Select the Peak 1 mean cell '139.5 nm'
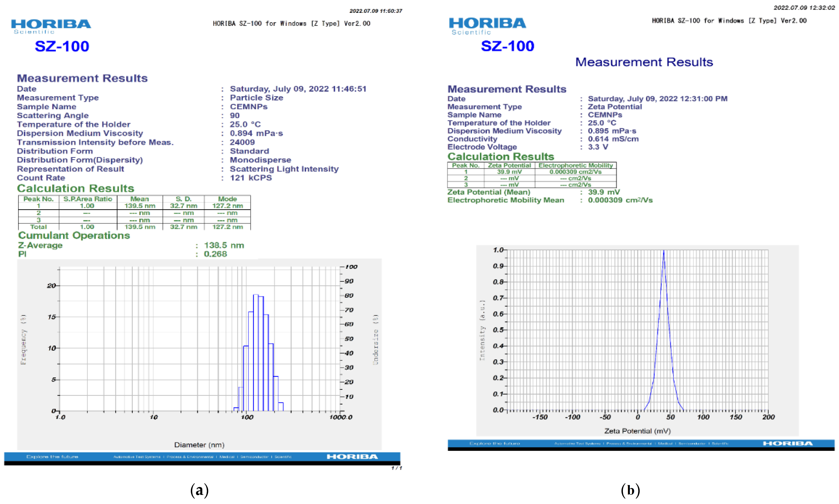 [139, 206]
